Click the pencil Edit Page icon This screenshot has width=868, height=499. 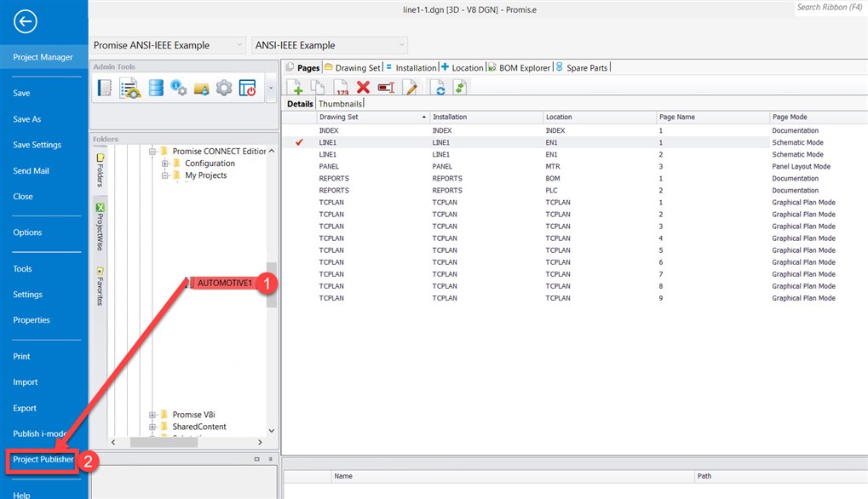[411, 88]
